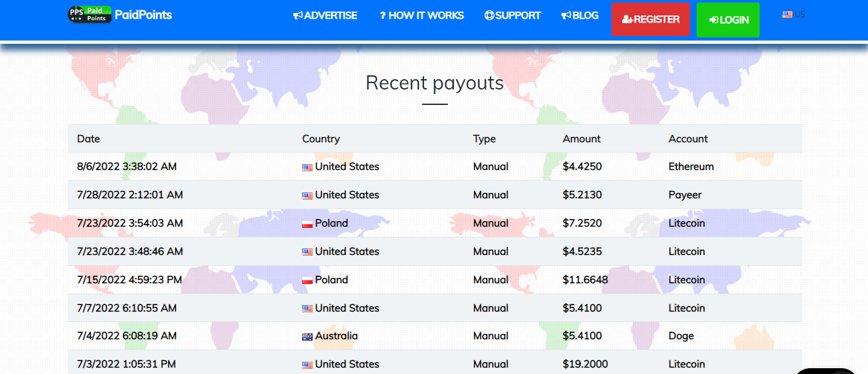Image resolution: width=868 pixels, height=374 pixels.
Task: Click Litecoin in the $11.6648 row
Action: [x=687, y=280]
